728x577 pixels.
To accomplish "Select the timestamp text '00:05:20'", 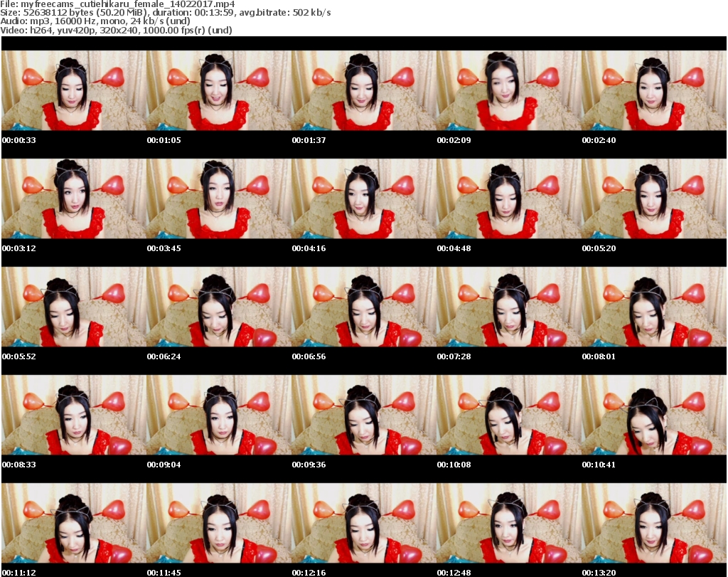I will click(599, 248).
